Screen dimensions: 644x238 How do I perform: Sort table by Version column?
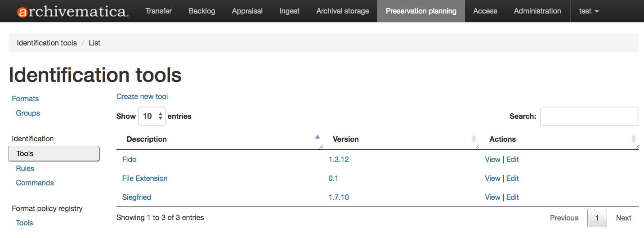pyautogui.click(x=345, y=139)
